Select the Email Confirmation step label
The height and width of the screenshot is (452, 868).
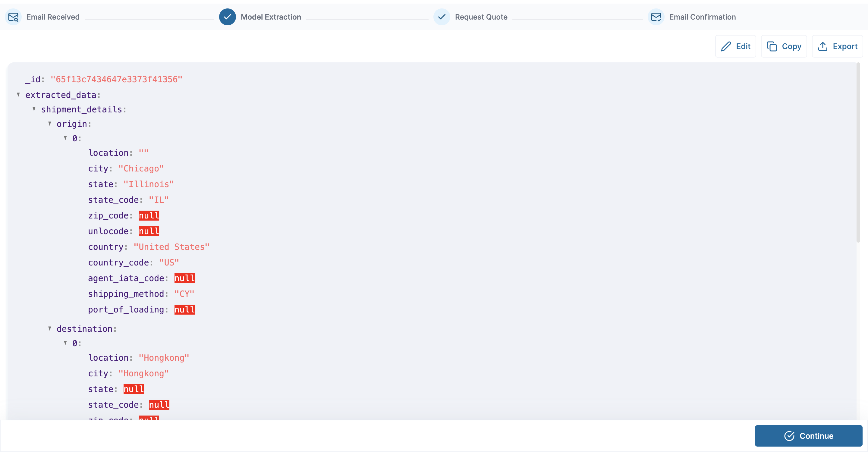[x=702, y=17]
